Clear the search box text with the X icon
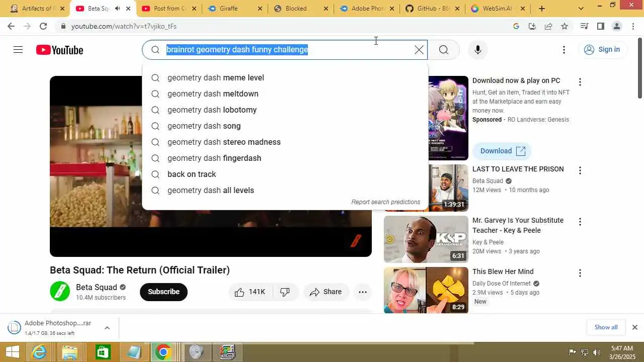This screenshot has height=362, width=644. [419, 50]
